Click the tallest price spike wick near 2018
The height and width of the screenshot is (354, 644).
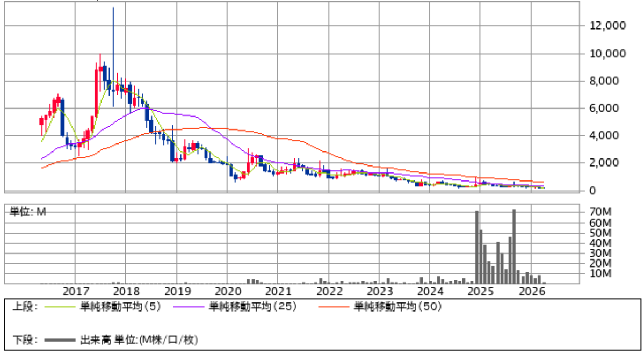coord(113,32)
